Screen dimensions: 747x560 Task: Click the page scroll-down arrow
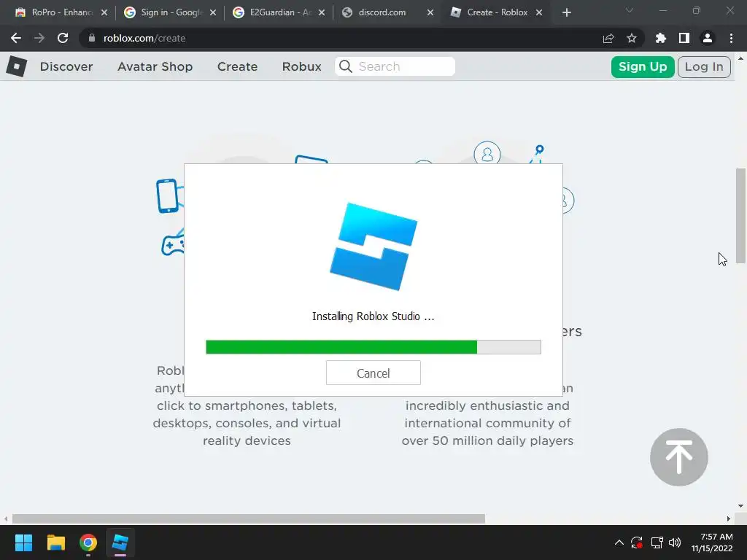[x=740, y=506]
